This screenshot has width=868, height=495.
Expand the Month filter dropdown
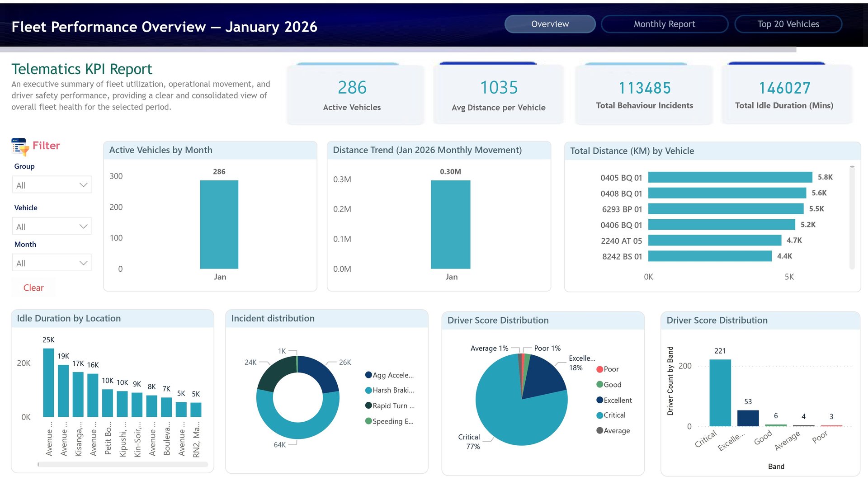pos(52,263)
